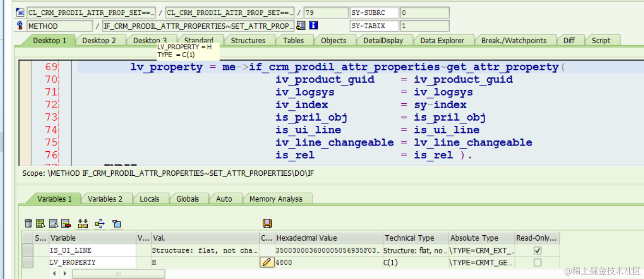The image size is (644, 279).
Task: Click the IF_CRM_PRODIL_ATTR_PROPERTIES~SET_ATTR_PROP method name field
Action: pyautogui.click(x=198, y=25)
